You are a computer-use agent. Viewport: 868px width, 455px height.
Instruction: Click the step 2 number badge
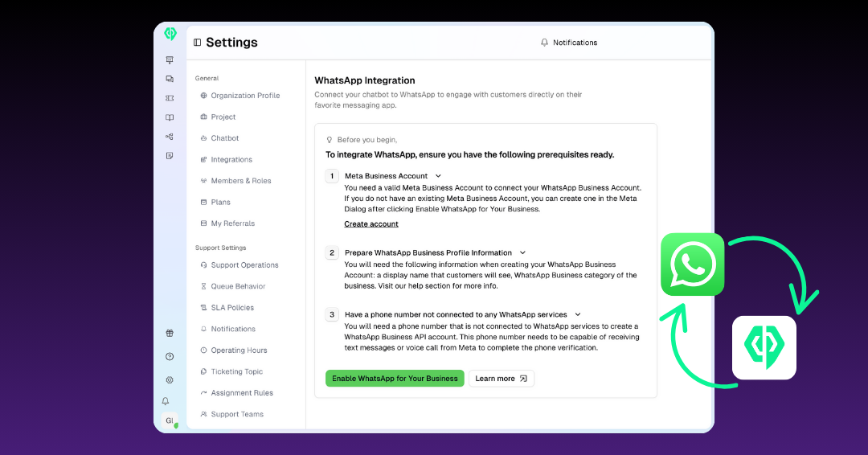click(x=332, y=253)
